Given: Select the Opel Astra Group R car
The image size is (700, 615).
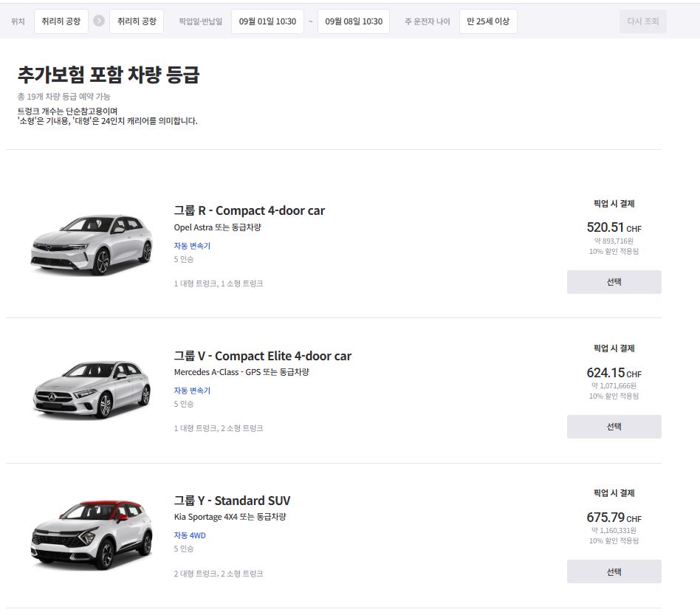Looking at the screenshot, I should 614,282.
